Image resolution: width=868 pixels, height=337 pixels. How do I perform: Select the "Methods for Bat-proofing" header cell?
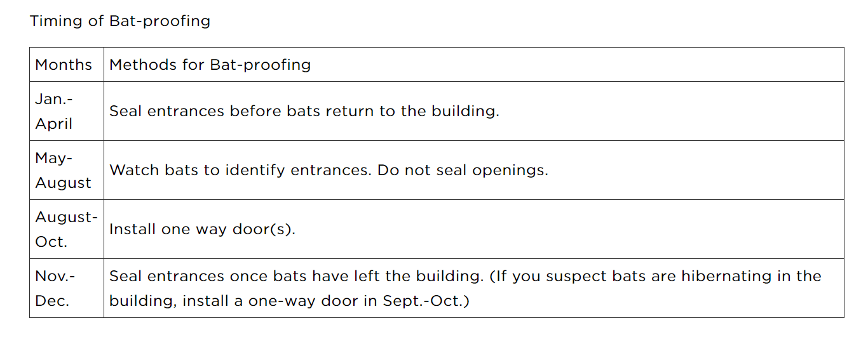[x=210, y=65]
